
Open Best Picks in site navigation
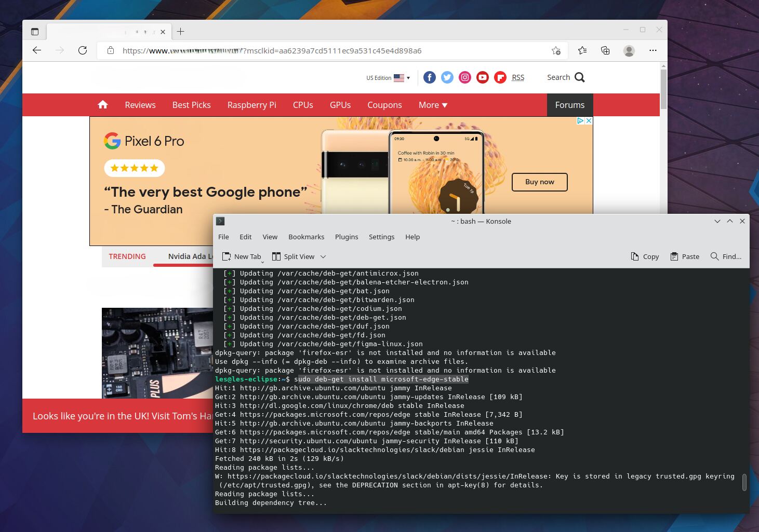click(x=192, y=105)
